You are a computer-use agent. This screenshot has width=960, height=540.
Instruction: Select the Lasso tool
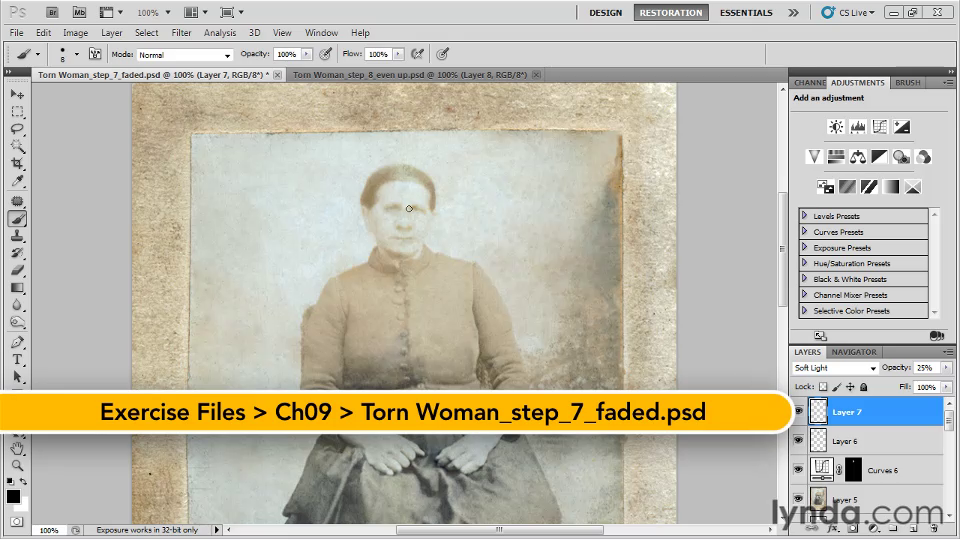pos(17,129)
